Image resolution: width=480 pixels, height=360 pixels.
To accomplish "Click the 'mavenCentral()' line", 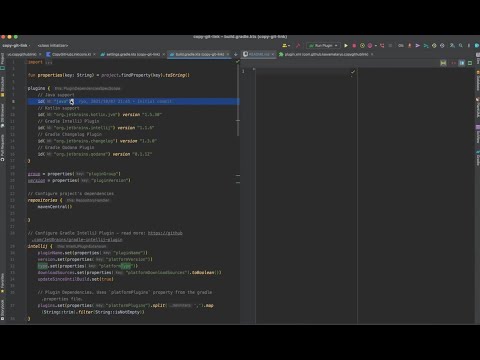I will tap(55, 207).
